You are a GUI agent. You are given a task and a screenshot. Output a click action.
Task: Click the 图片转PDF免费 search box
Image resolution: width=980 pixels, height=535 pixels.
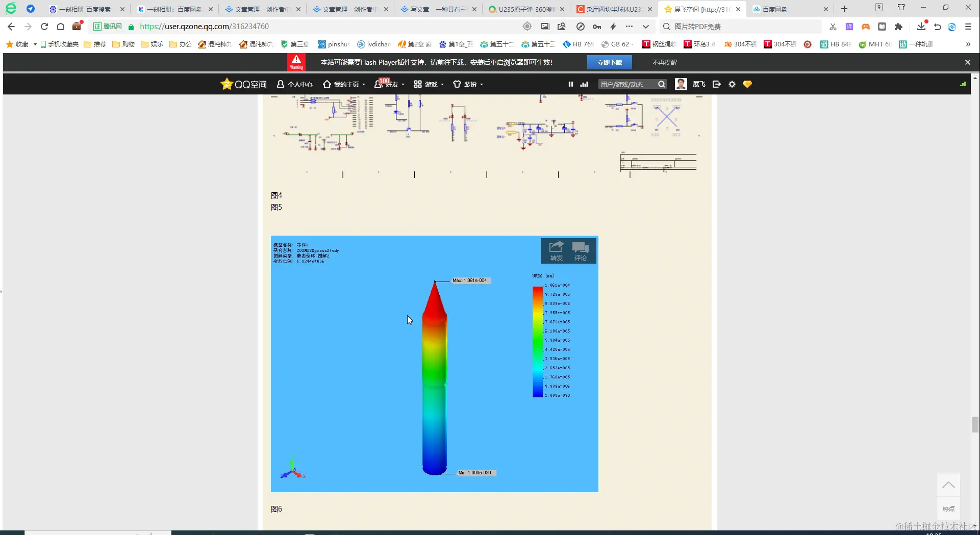[x=741, y=27]
